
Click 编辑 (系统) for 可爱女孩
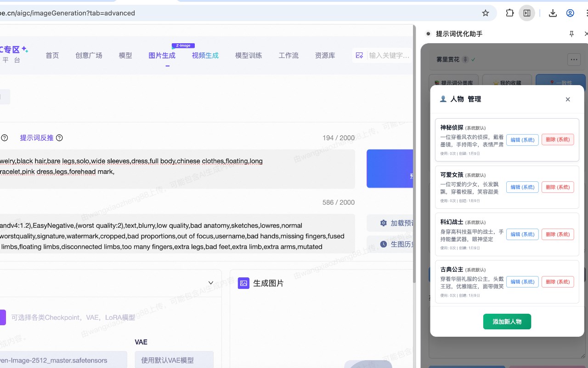(522, 187)
